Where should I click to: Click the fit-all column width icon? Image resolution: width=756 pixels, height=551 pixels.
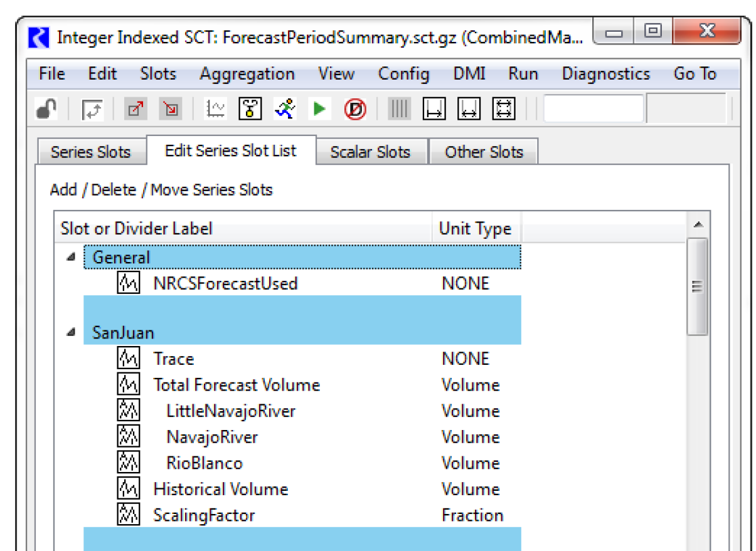point(504,110)
